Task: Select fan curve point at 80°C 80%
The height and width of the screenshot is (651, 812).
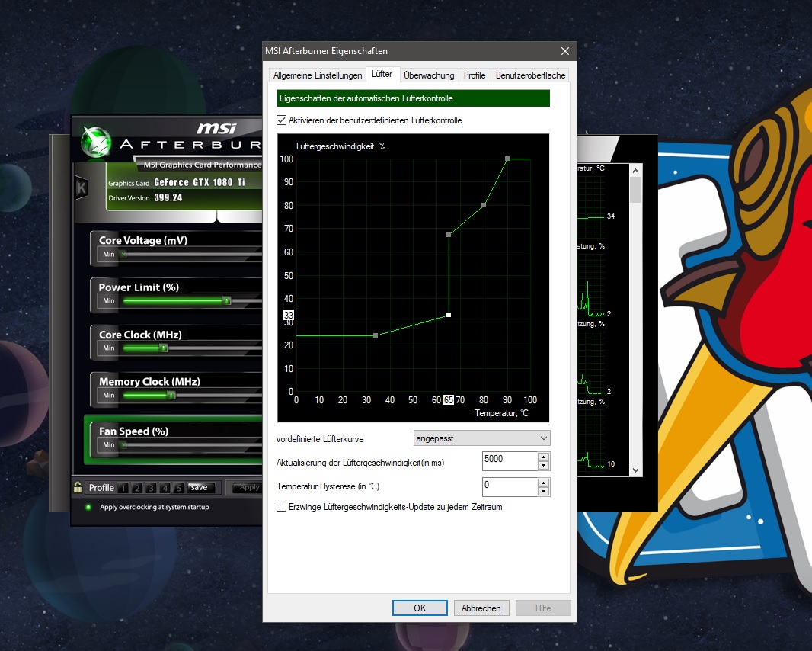Action: (x=484, y=205)
